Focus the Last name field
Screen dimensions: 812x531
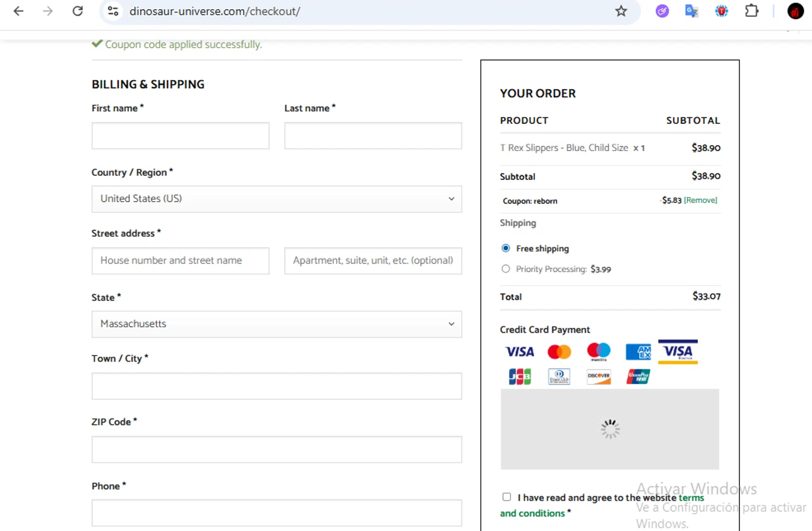pyautogui.click(x=373, y=135)
